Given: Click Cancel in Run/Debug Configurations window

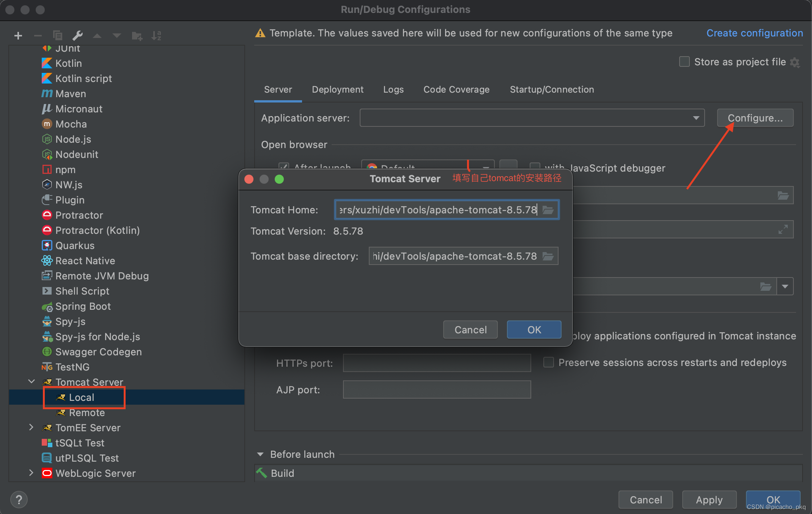Looking at the screenshot, I should [646, 500].
